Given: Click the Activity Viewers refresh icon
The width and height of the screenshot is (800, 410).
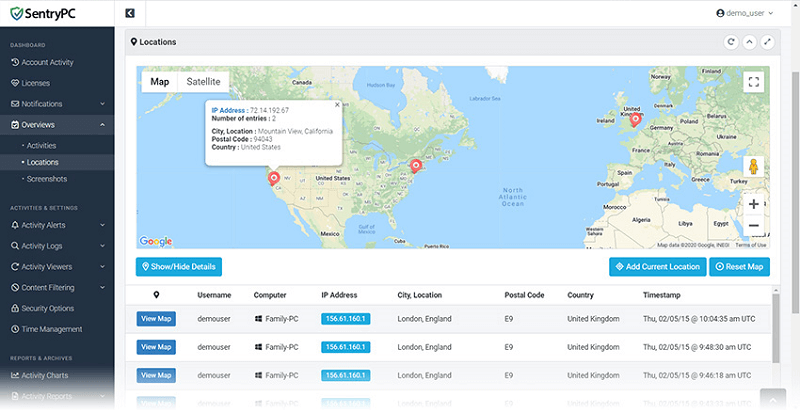Looking at the screenshot, I should click(15, 267).
